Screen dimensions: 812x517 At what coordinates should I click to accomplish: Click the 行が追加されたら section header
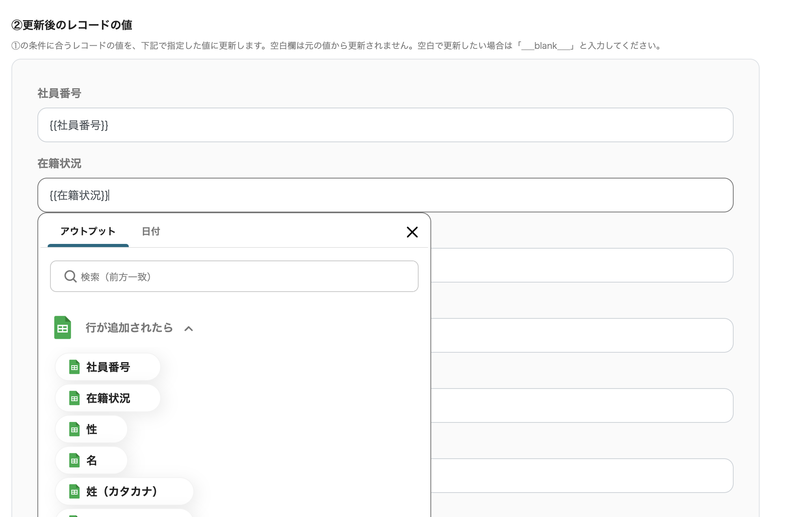pos(129,327)
